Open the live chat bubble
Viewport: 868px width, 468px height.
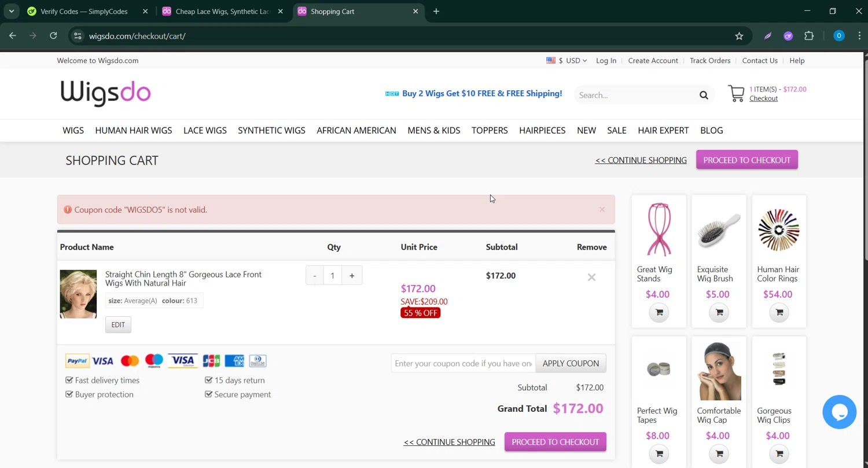[x=839, y=412]
